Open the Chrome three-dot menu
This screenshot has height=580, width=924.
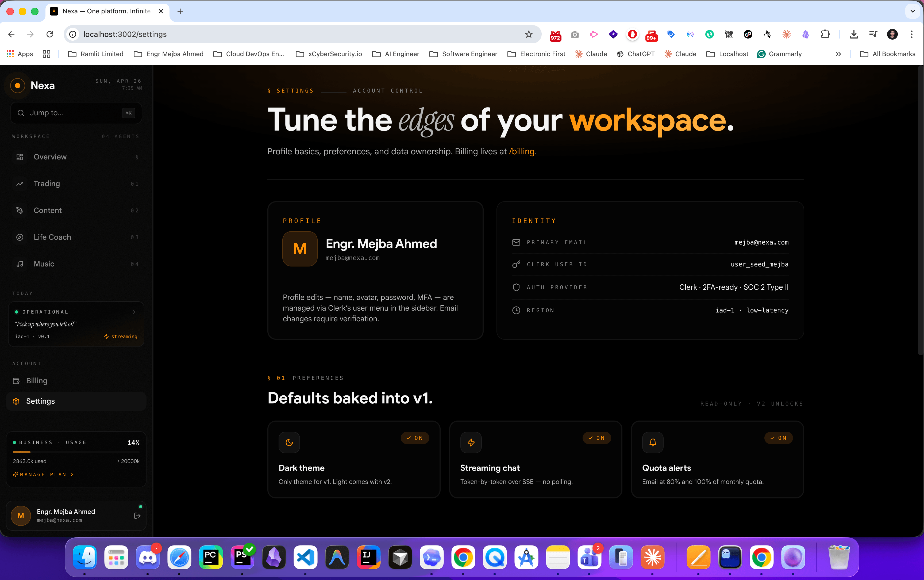[912, 34]
